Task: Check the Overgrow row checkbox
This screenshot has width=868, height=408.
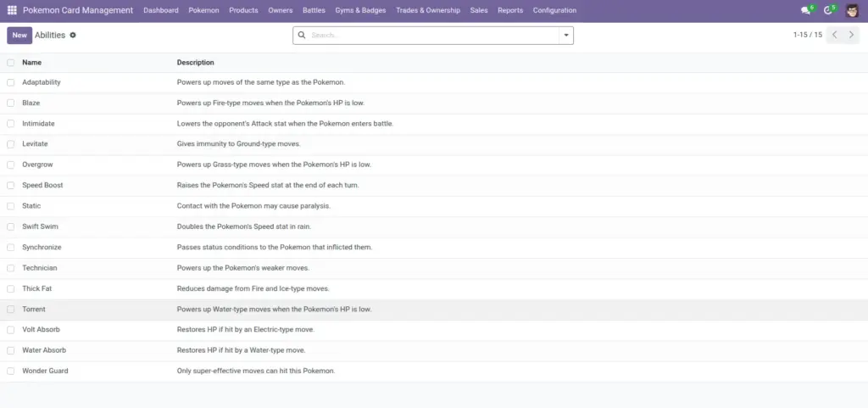Action: pyautogui.click(x=10, y=165)
